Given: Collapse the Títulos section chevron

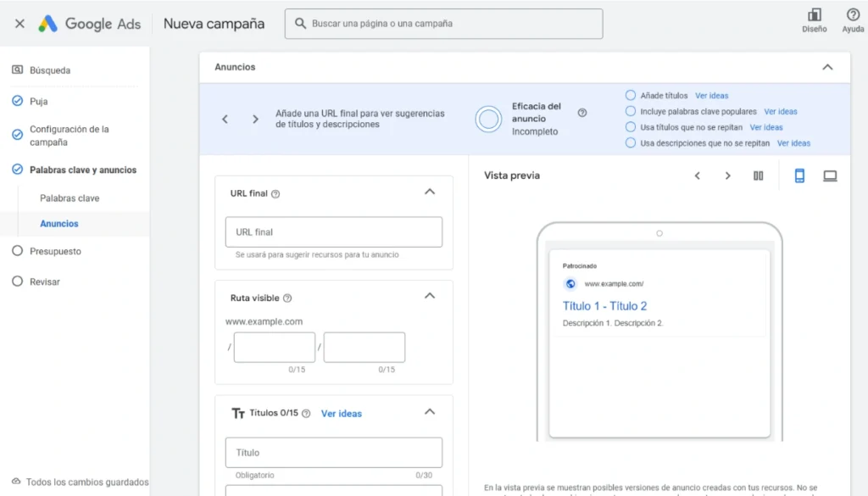Looking at the screenshot, I should [429, 412].
